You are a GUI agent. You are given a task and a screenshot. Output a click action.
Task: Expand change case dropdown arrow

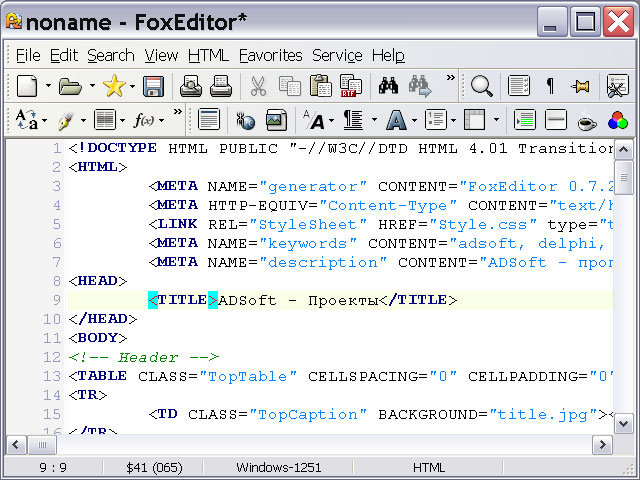click(44, 120)
